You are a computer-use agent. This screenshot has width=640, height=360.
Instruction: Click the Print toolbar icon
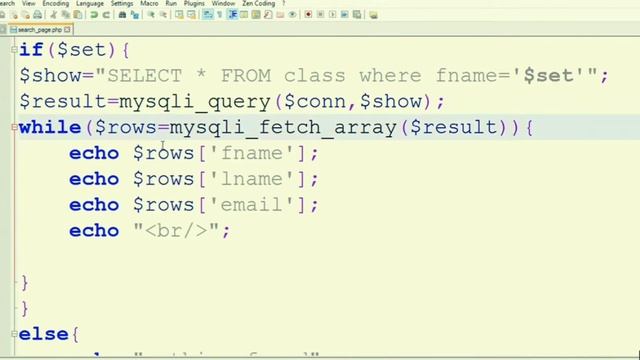click(x=38, y=15)
